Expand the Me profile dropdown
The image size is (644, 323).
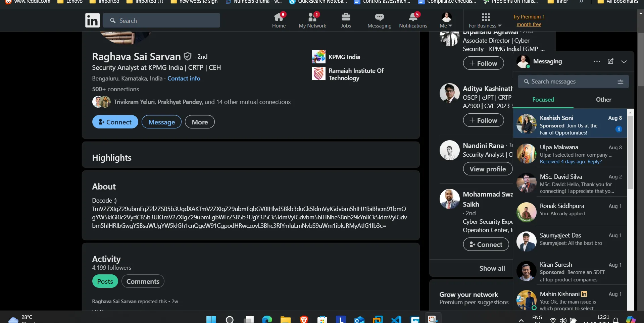446,20
